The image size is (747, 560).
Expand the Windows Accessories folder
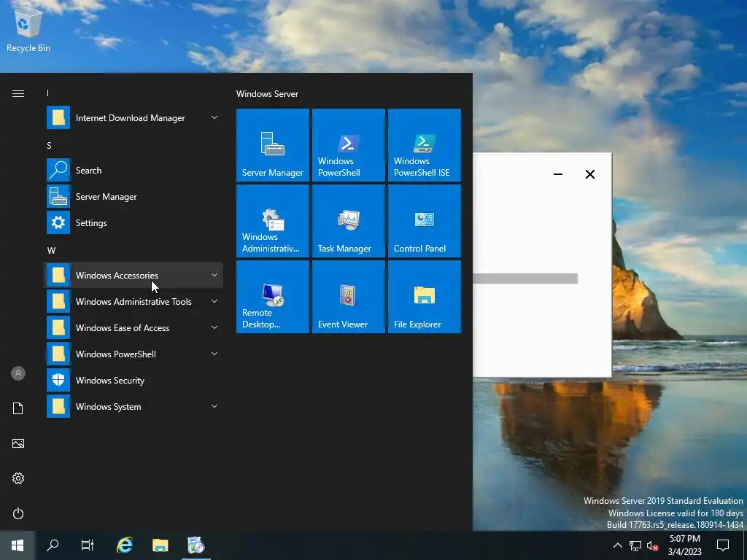point(134,275)
